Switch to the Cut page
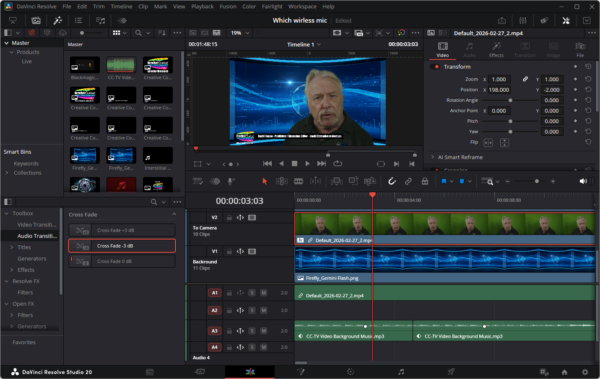Screen dimensions: 600x379 pyautogui.click(x=200, y=371)
